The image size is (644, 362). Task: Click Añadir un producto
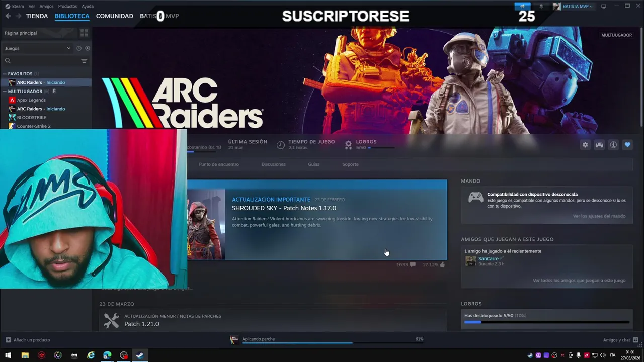coord(28,340)
